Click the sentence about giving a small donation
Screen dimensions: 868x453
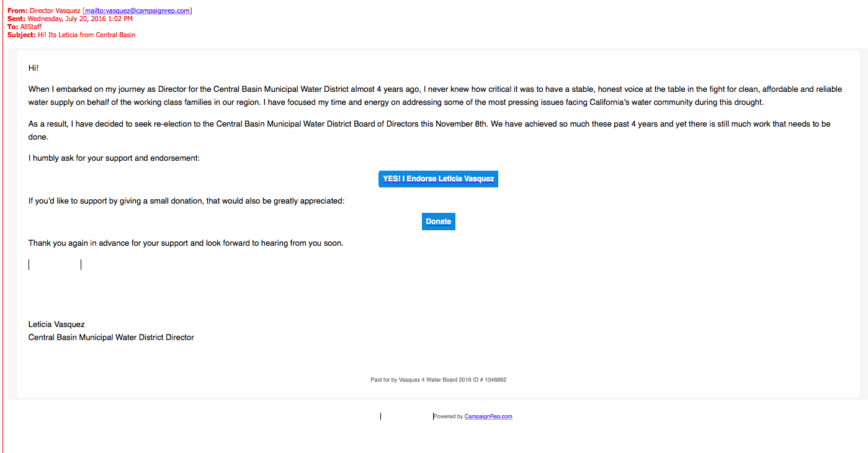186,201
